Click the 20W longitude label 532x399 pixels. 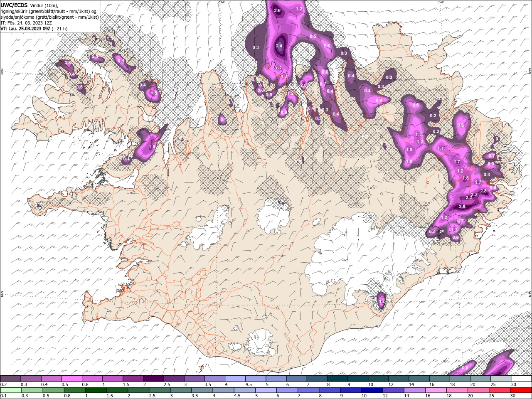click(221, 2)
